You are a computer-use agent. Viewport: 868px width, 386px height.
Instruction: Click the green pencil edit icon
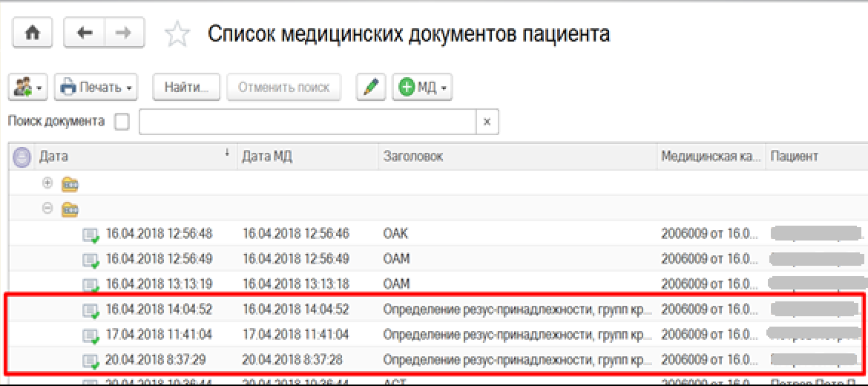[x=371, y=88]
